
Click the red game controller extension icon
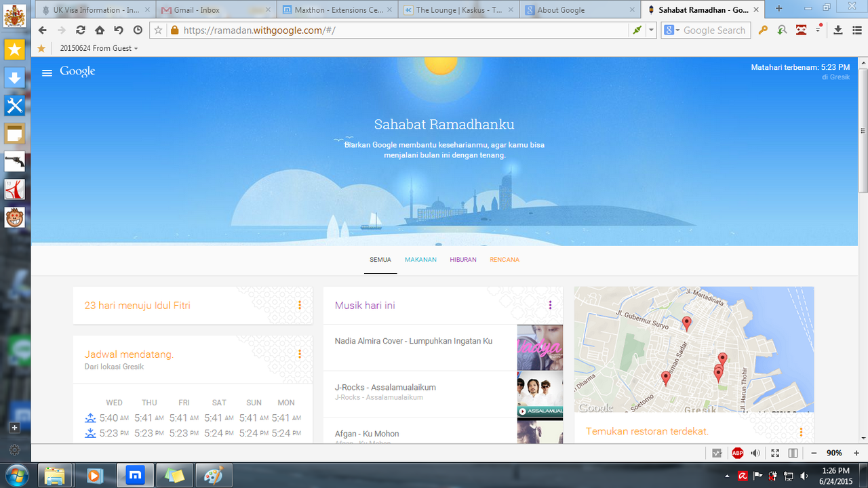(801, 30)
